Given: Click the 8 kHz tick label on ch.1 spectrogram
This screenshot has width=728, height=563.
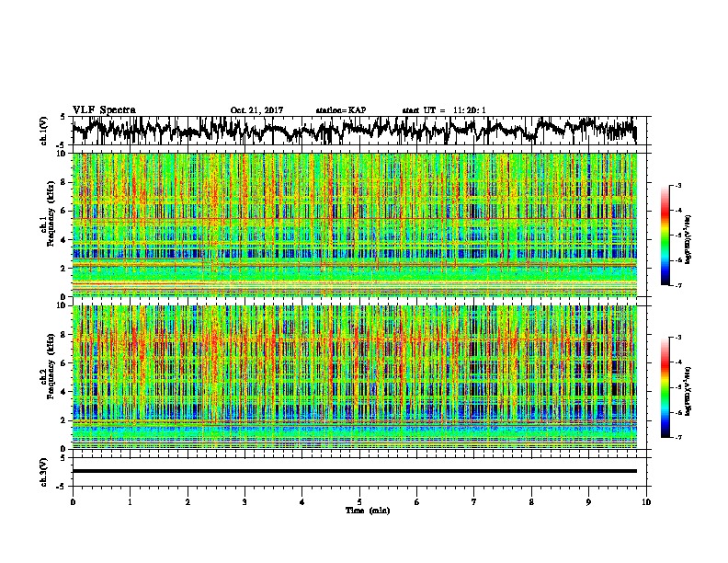Looking at the screenshot, I should [x=65, y=182].
